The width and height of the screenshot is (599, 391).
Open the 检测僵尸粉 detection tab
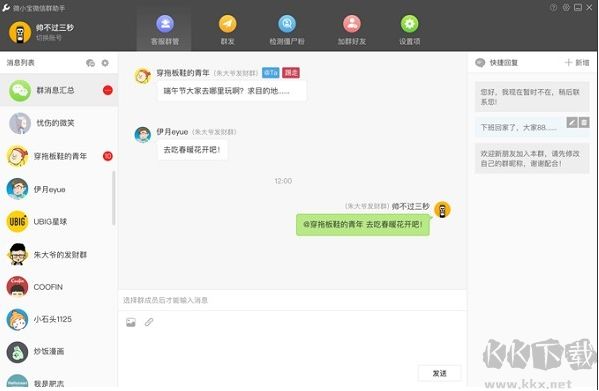[287, 30]
